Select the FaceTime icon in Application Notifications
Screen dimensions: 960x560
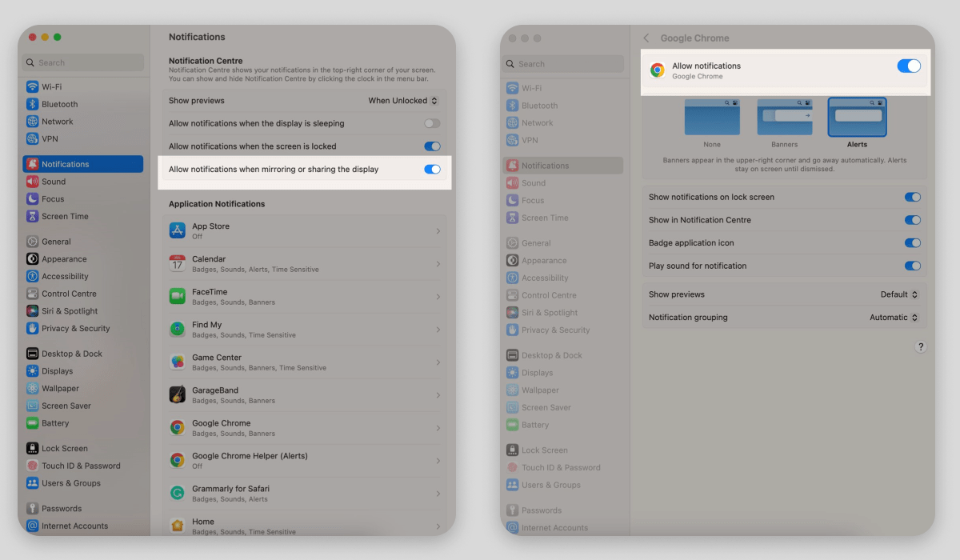coord(177,297)
